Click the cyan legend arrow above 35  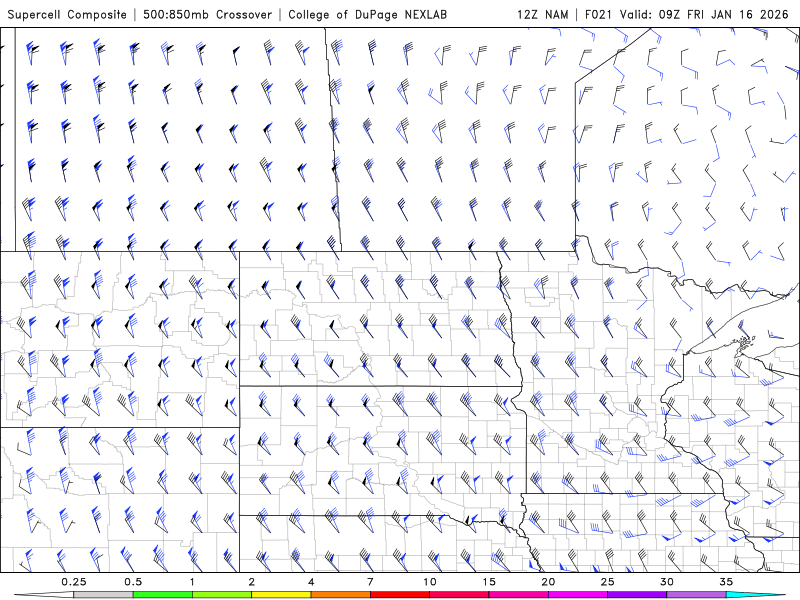click(x=755, y=595)
